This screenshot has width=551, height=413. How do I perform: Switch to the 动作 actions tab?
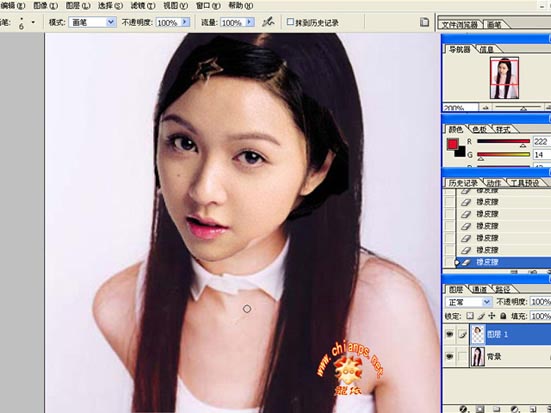click(494, 183)
